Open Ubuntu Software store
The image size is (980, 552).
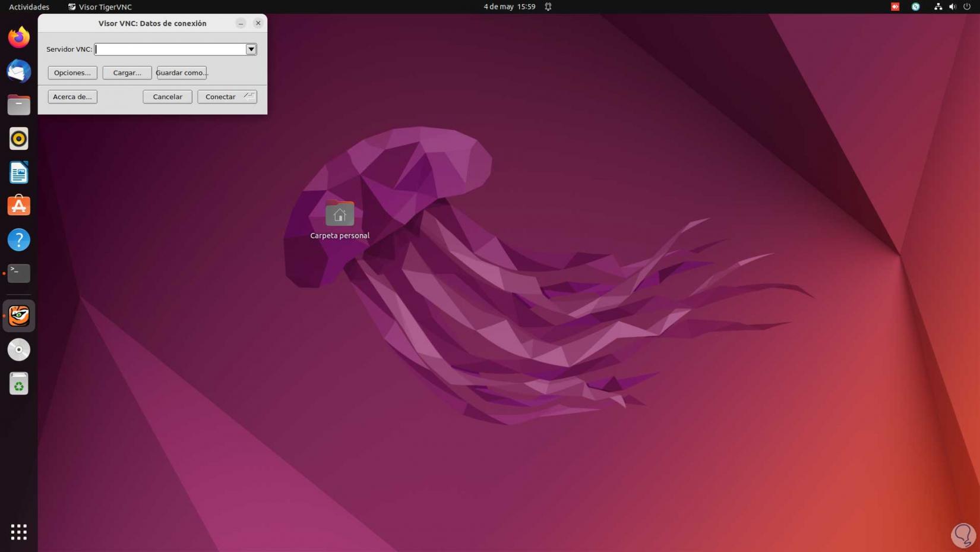[x=19, y=206]
